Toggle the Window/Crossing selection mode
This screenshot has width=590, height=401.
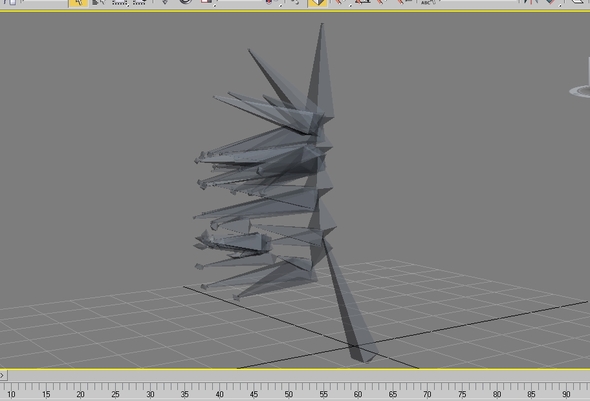coord(138,2)
